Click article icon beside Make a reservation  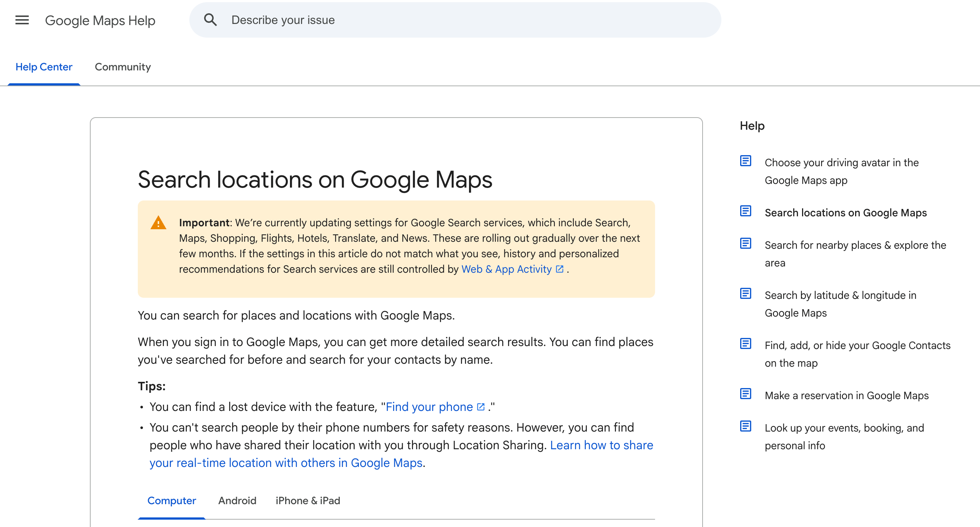tap(746, 394)
